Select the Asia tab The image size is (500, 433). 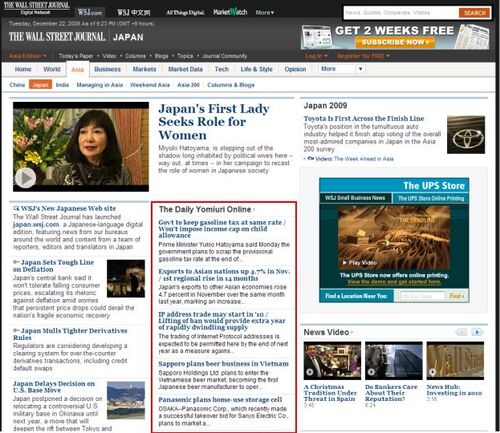(x=78, y=69)
